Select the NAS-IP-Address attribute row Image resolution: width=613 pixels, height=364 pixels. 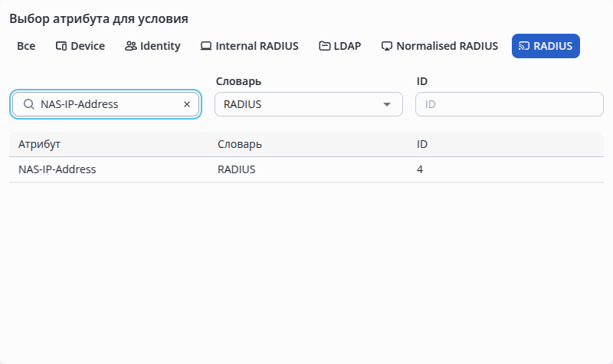pos(57,169)
